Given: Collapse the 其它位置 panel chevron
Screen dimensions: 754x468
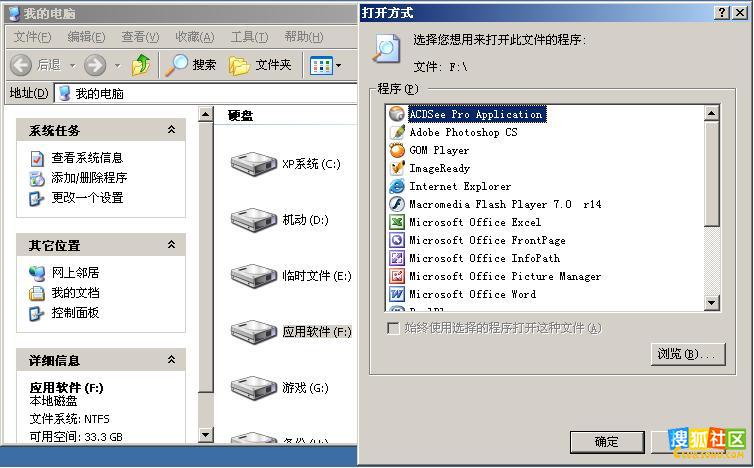Looking at the screenshot, I should pyautogui.click(x=171, y=245).
